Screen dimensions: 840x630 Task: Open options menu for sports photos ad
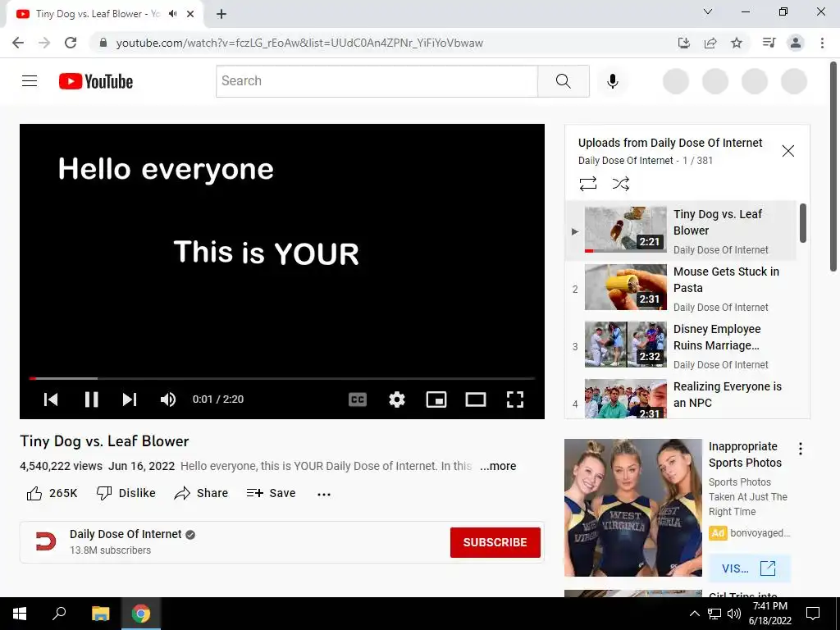800,449
